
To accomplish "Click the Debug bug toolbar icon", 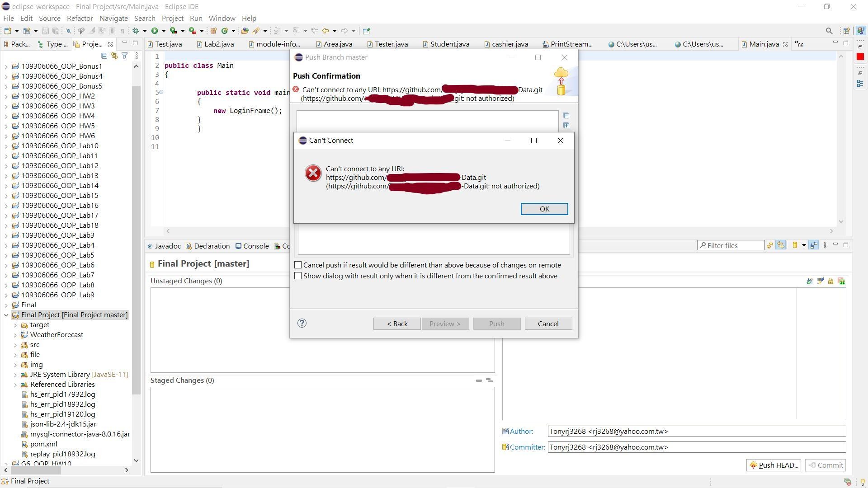I will pos(136,31).
